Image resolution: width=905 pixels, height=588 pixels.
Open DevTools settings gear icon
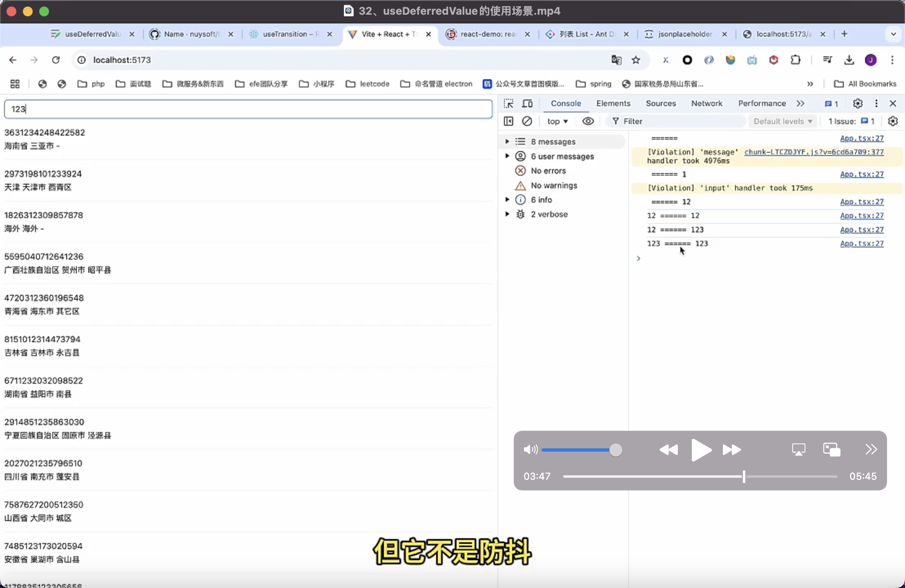[x=858, y=103]
